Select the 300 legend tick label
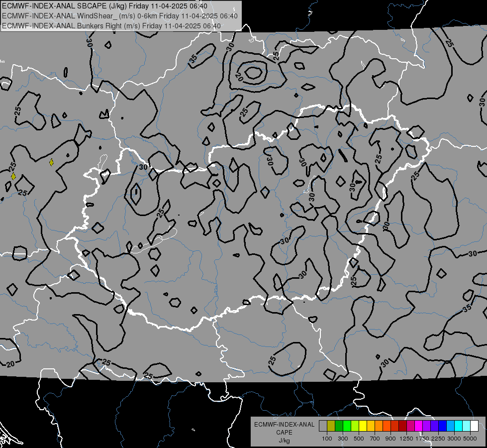This screenshot has width=487, height=448. pyautogui.click(x=343, y=439)
